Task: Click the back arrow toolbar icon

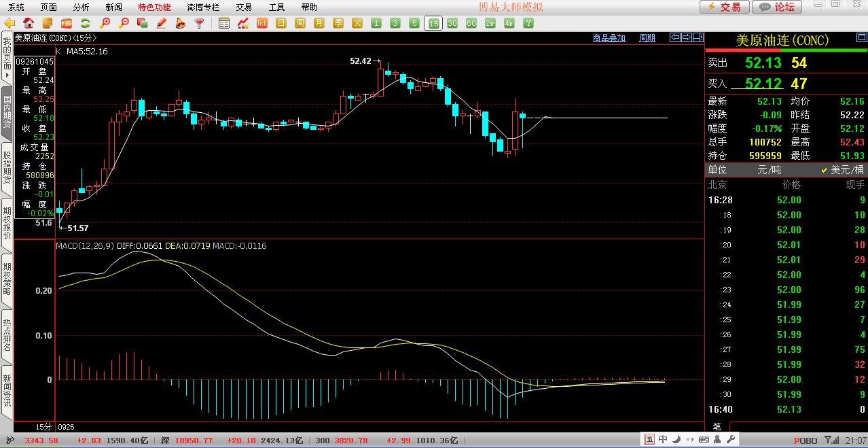Action: [10, 23]
